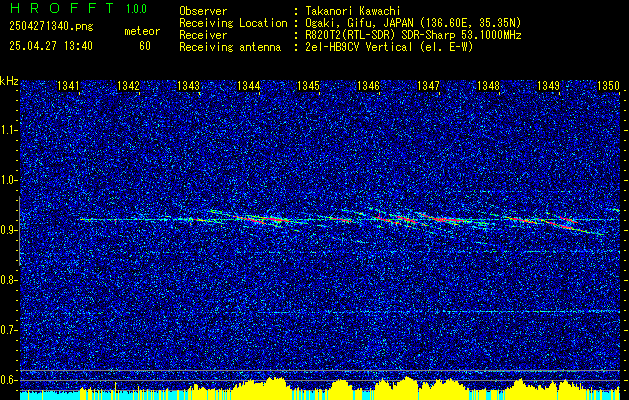
Task: Click the kHz axis unit label
Action: click(x=9, y=81)
